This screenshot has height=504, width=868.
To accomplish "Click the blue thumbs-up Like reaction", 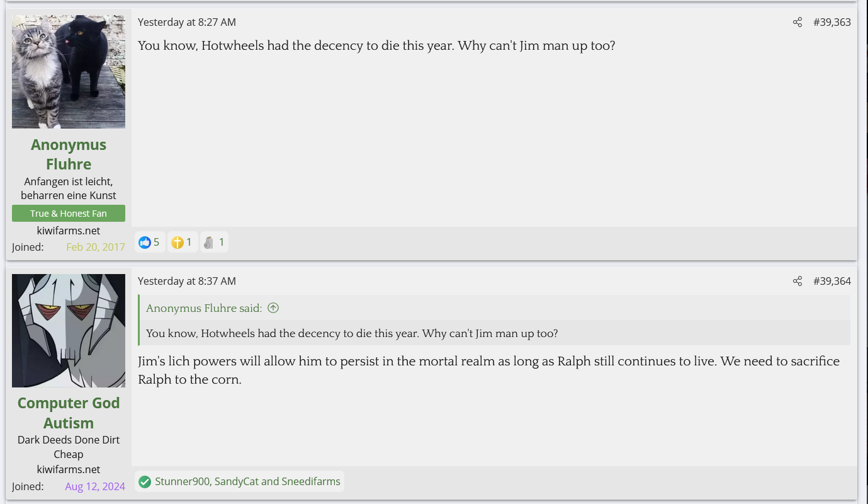I will click(145, 242).
